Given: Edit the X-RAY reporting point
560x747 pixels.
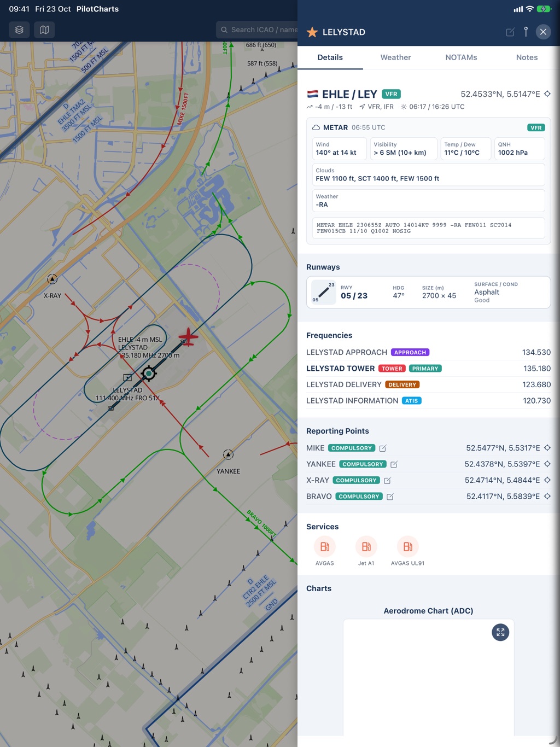Looking at the screenshot, I should coord(387,481).
